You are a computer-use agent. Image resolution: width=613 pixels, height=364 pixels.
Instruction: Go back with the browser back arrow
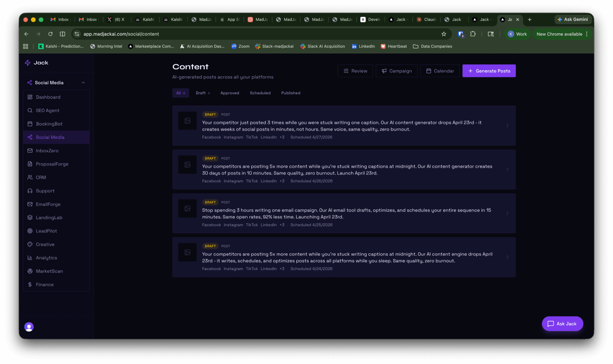pos(26,34)
